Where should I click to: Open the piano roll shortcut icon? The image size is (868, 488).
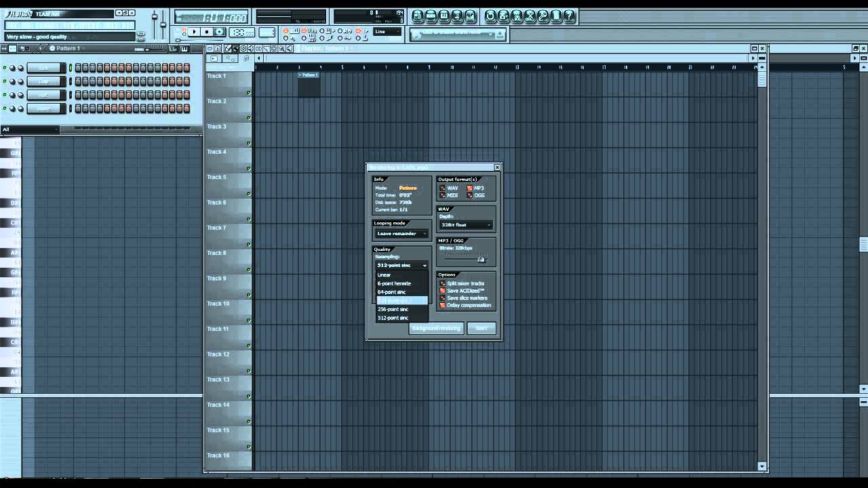pyautogui.click(x=444, y=16)
